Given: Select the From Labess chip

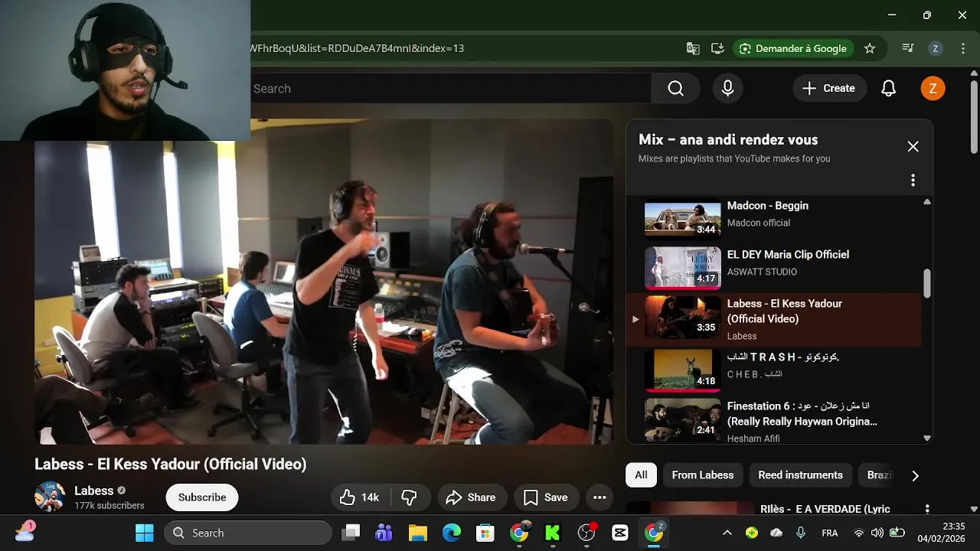Looking at the screenshot, I should point(703,475).
